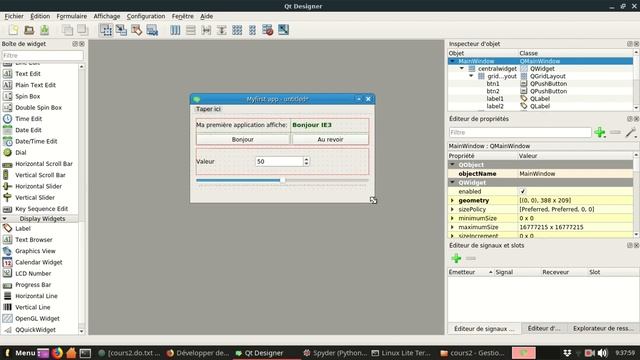Expand the maximumSize property
Image resolution: width=640 pixels, height=360 pixels.
click(452, 227)
